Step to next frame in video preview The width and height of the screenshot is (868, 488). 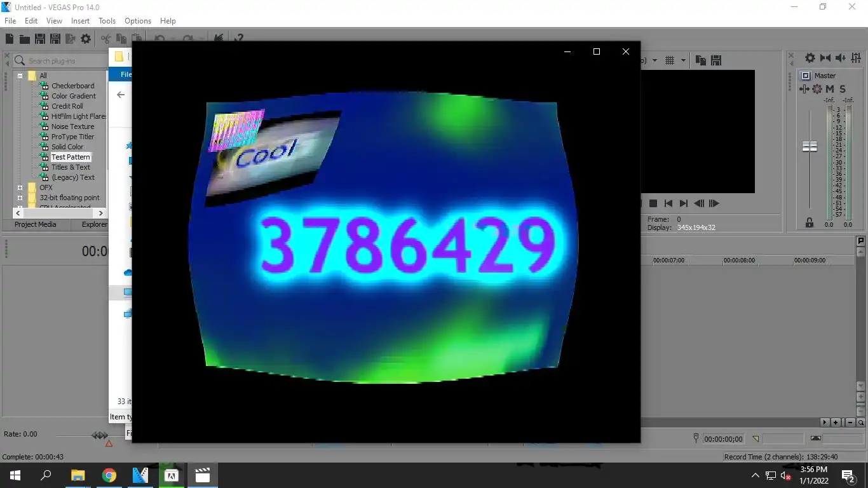pos(714,203)
